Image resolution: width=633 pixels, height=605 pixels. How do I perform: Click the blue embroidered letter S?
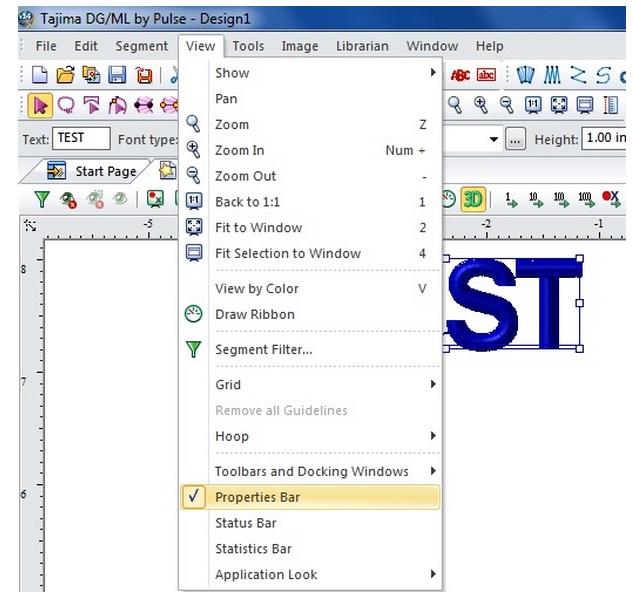(481, 305)
